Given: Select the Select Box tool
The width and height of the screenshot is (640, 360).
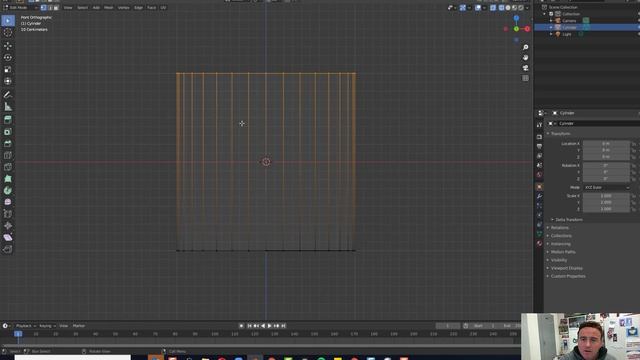Looking at the screenshot, I should (x=8, y=20).
